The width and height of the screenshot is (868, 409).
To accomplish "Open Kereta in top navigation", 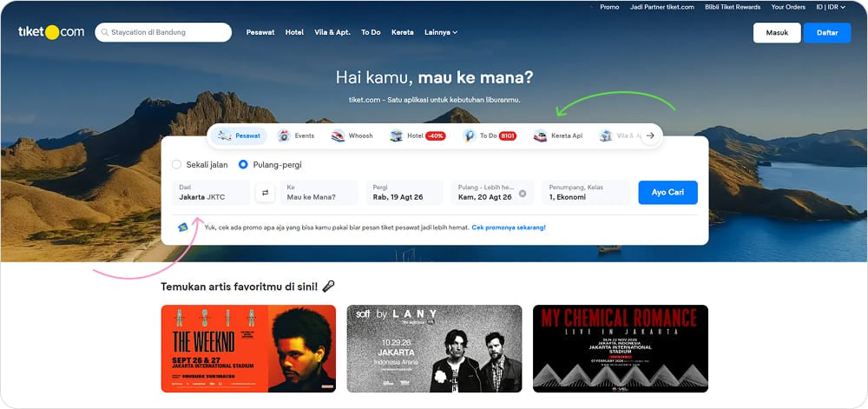I will [403, 32].
